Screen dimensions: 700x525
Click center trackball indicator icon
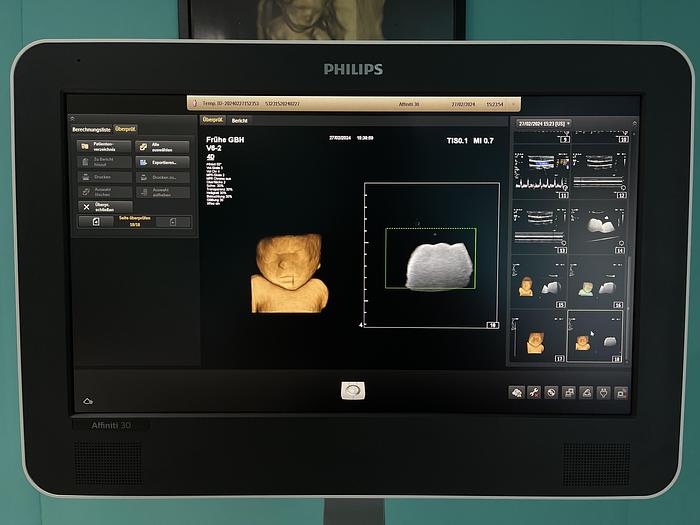coord(353,391)
